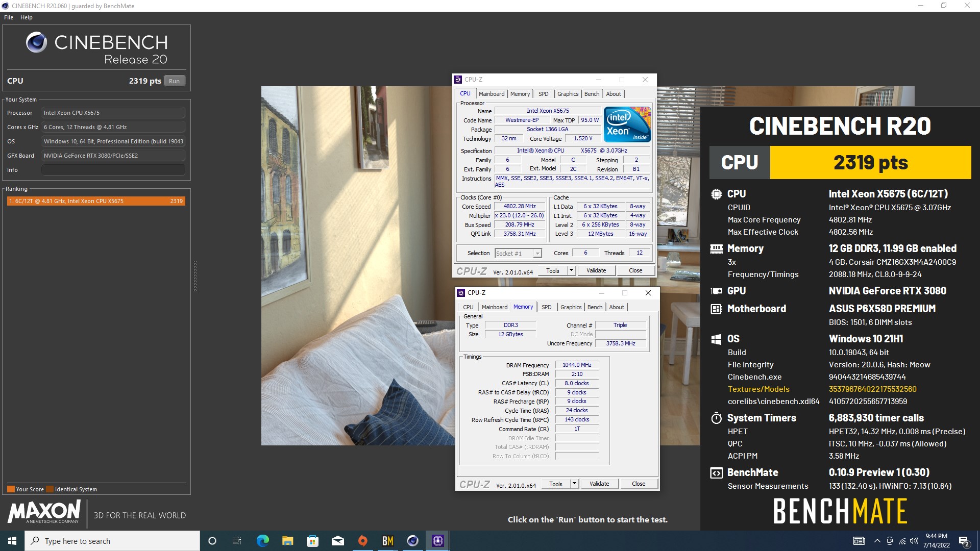
Task: Switch to Mainboard tab in upper CPU-Z
Action: [x=492, y=94]
